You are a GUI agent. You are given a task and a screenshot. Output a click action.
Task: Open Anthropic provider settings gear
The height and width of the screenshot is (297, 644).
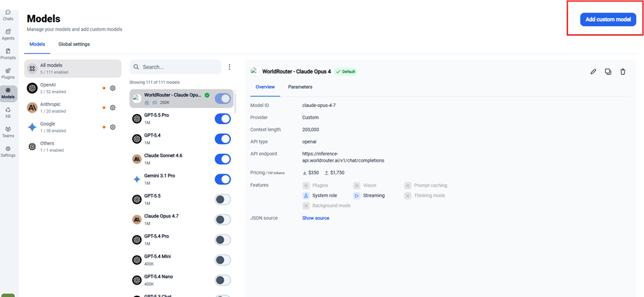click(x=112, y=108)
